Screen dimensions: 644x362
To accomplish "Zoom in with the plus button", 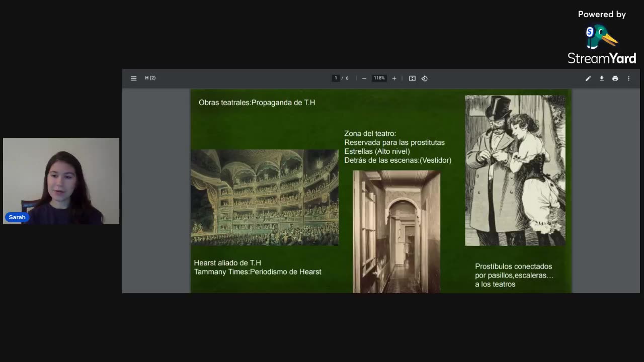I will point(394,78).
